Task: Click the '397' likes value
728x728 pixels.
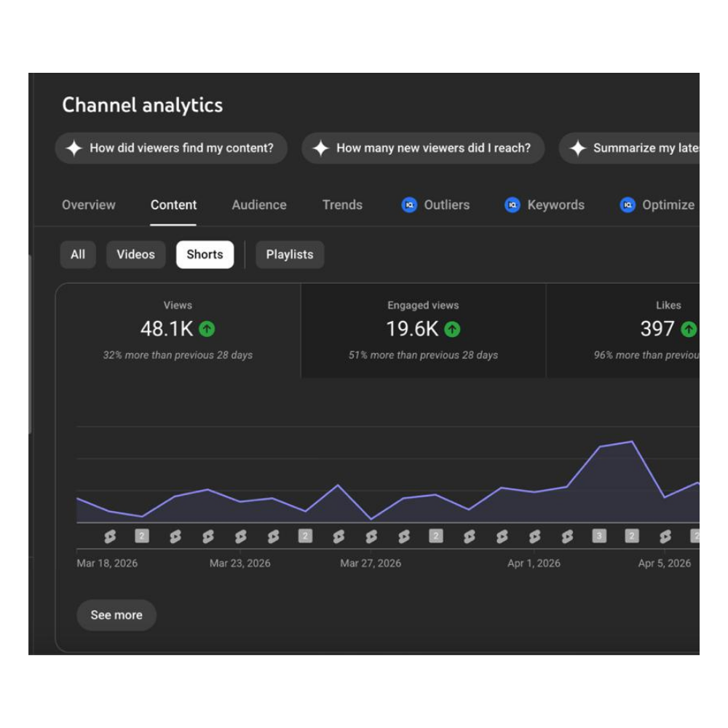Action: click(x=657, y=329)
